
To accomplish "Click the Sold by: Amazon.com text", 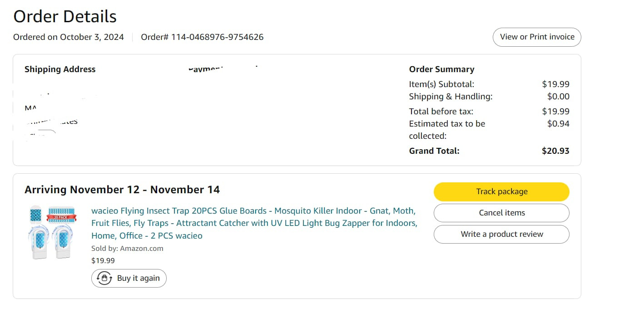I will click(127, 249).
